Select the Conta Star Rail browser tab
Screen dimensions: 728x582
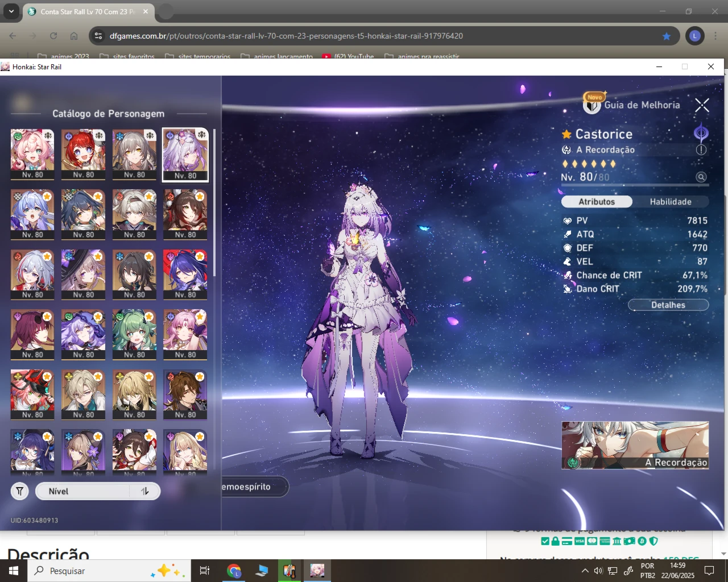click(x=88, y=11)
